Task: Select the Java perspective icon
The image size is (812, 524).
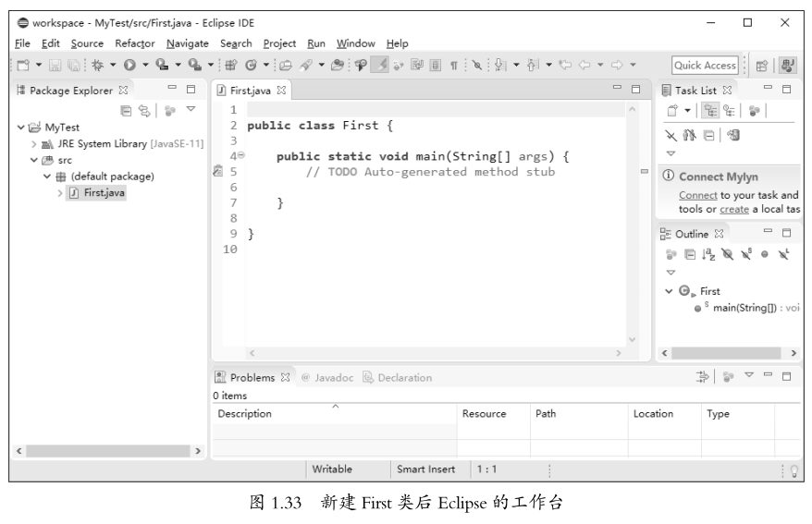Action: (788, 66)
